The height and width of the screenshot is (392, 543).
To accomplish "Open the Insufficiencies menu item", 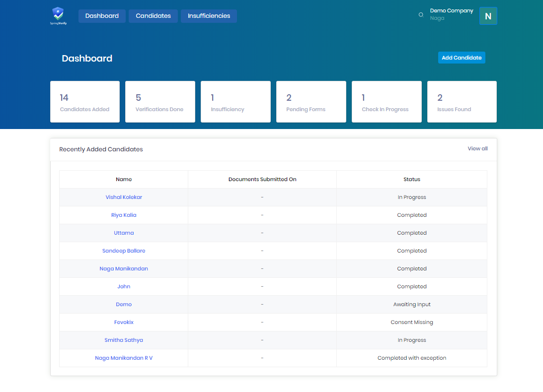I will point(209,16).
